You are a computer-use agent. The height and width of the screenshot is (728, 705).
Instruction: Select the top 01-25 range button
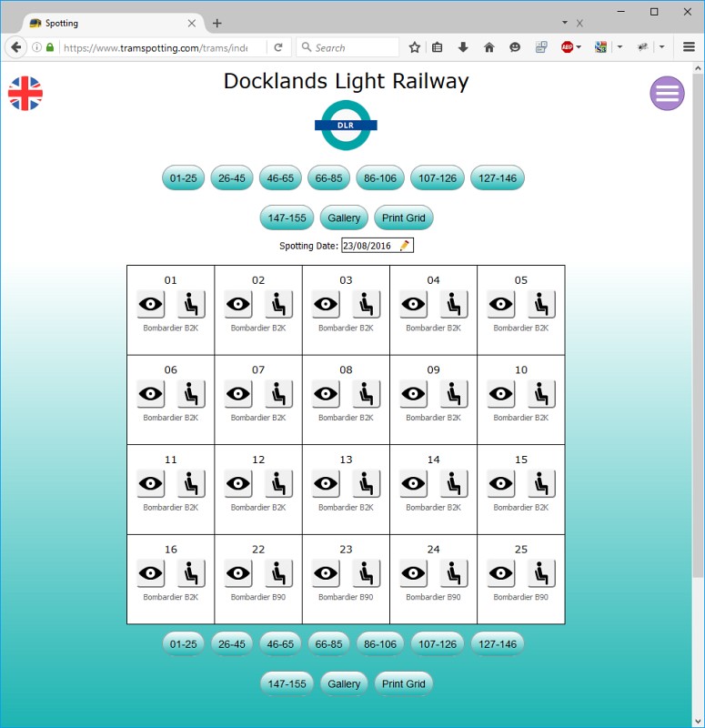pyautogui.click(x=184, y=177)
